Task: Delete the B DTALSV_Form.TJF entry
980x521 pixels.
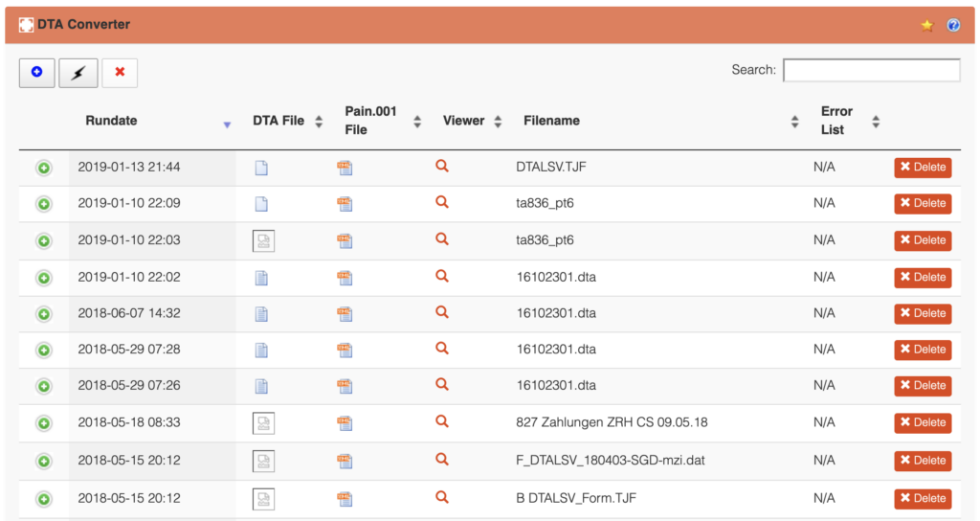Action: point(923,498)
